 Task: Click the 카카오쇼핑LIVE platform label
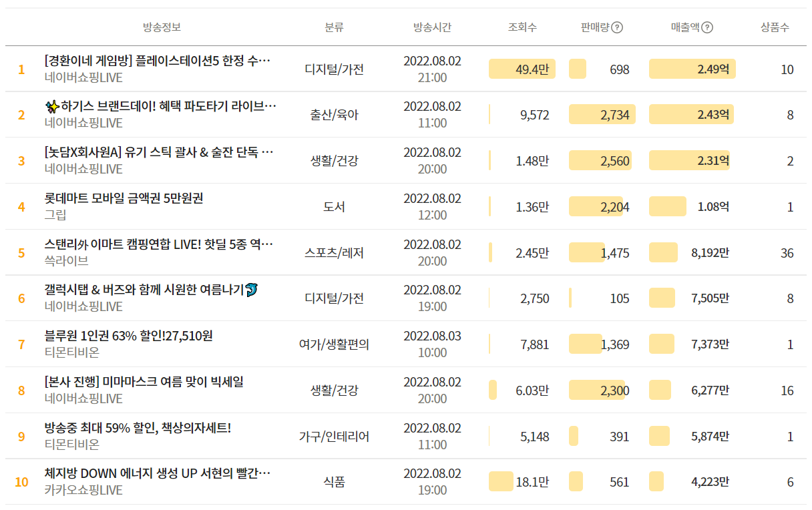coord(83,490)
